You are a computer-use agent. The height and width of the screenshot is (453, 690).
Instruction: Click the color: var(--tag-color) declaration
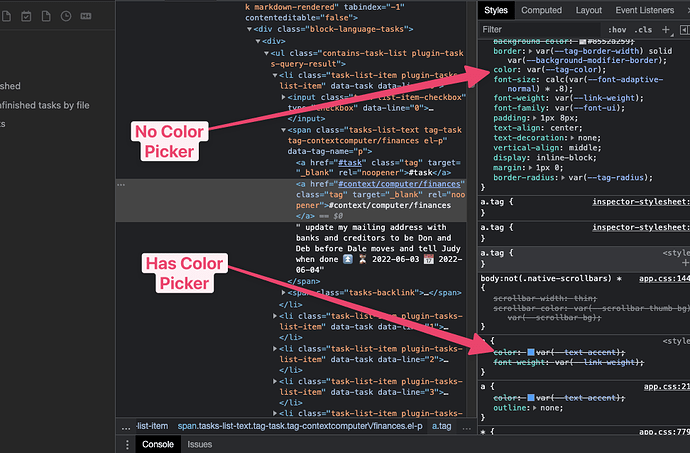tap(549, 70)
